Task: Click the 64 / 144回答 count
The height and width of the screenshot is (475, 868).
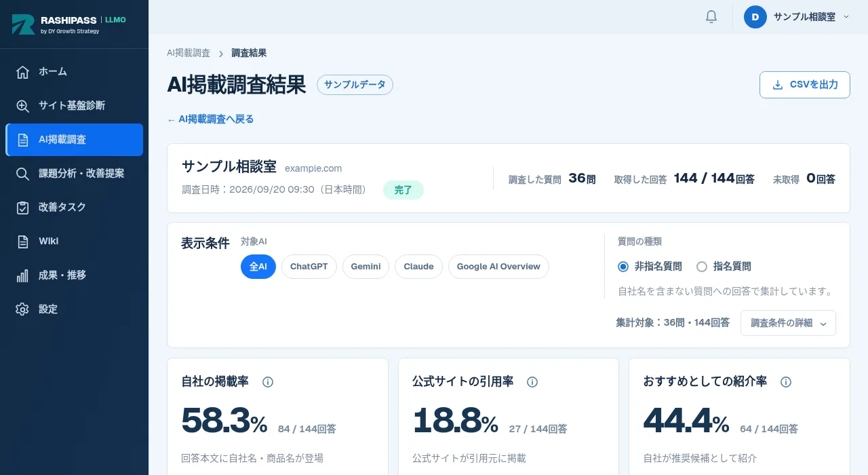Action: tap(769, 429)
